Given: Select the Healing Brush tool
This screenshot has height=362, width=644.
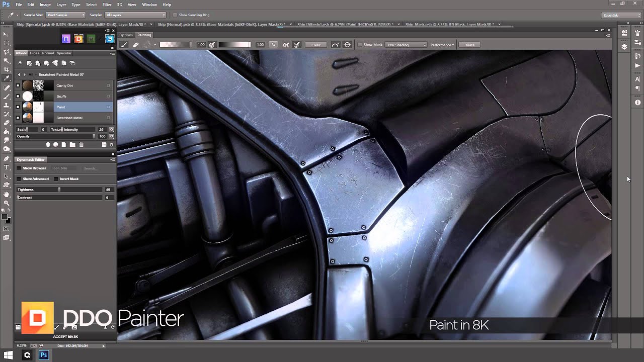Looking at the screenshot, I should click(x=7, y=87).
